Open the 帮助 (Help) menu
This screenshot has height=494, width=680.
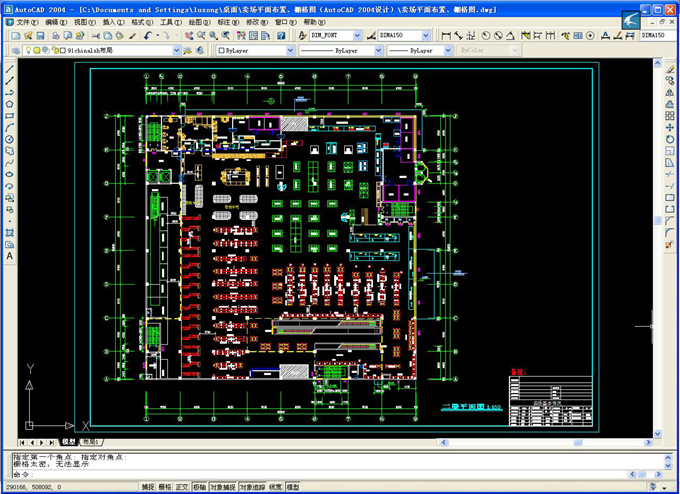[314, 21]
